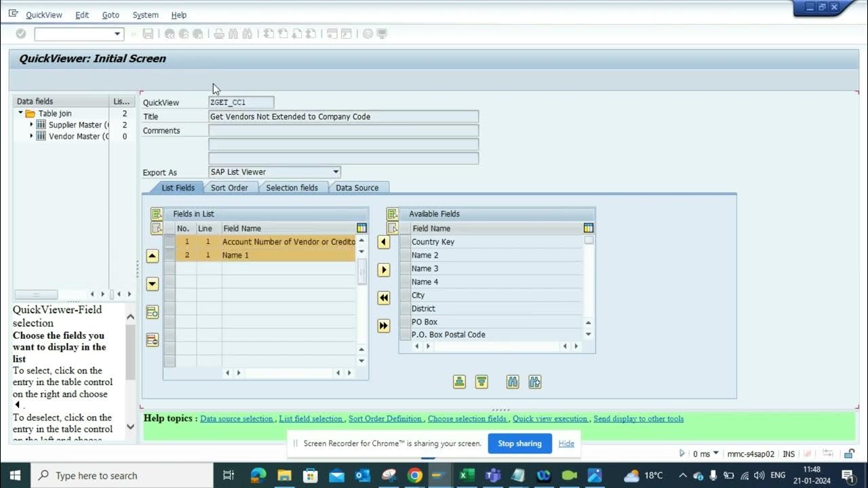Click left arrow to add field to list

(x=384, y=242)
